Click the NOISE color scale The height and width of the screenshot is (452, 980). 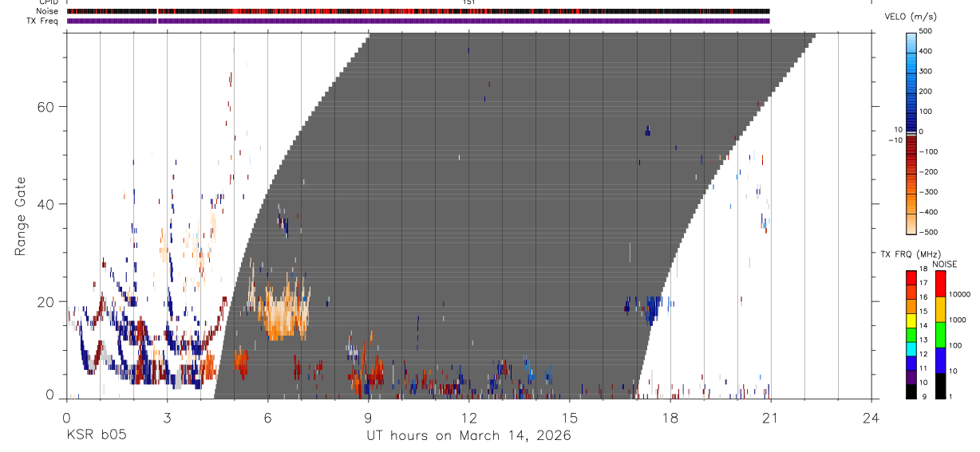pos(940,334)
